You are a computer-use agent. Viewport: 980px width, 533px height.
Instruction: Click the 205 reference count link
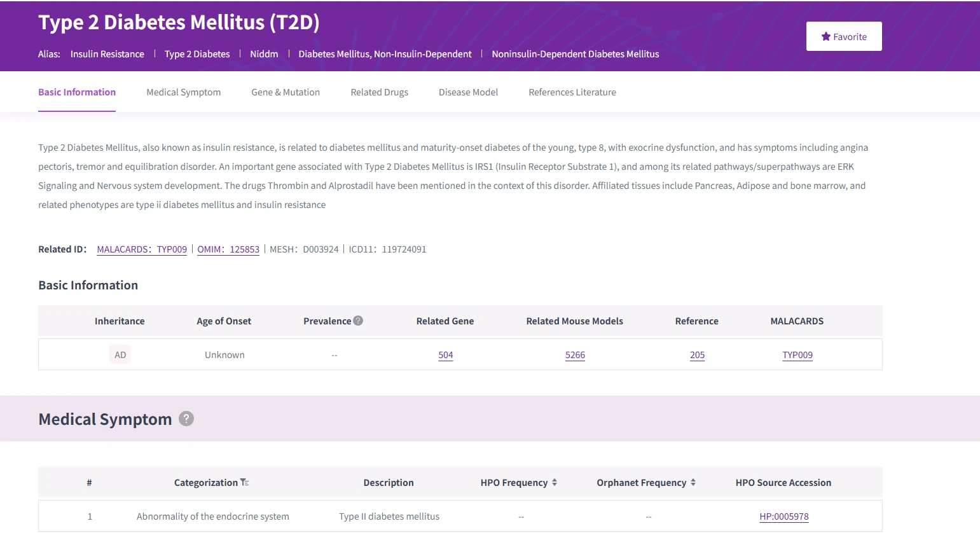pos(697,355)
